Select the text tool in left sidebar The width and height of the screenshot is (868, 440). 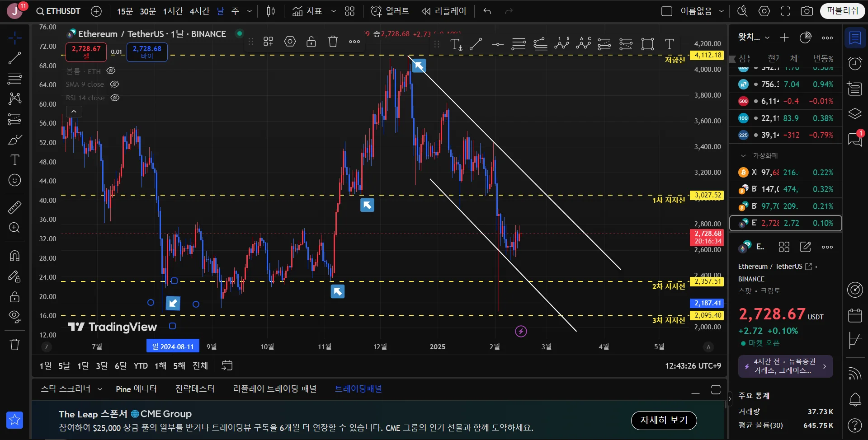[x=15, y=160]
